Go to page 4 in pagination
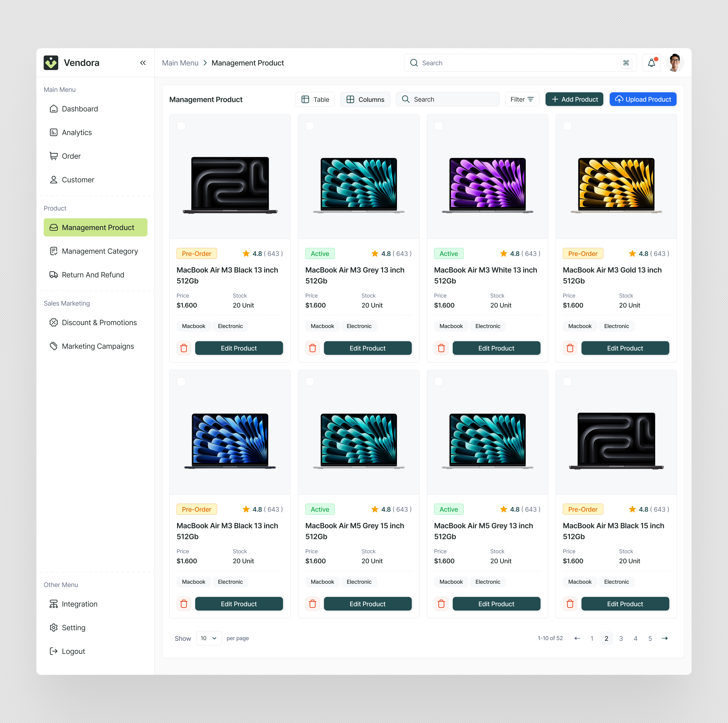Image resolution: width=728 pixels, height=723 pixels. point(635,638)
